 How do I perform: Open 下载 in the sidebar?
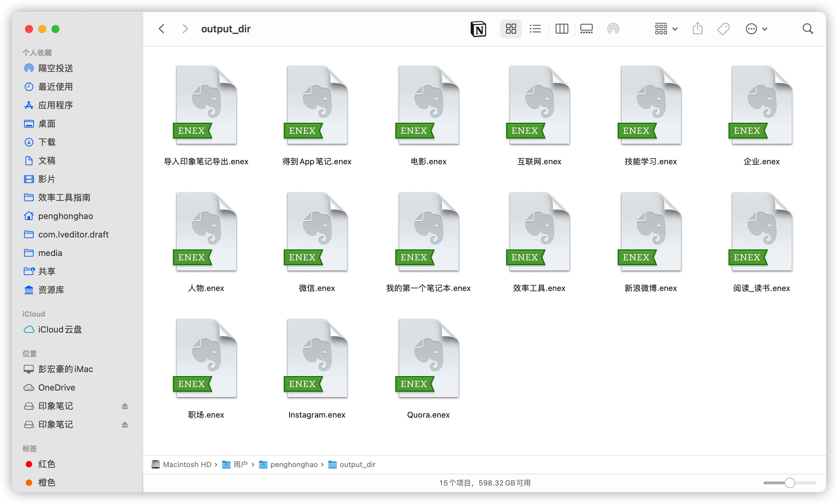[x=78, y=142]
